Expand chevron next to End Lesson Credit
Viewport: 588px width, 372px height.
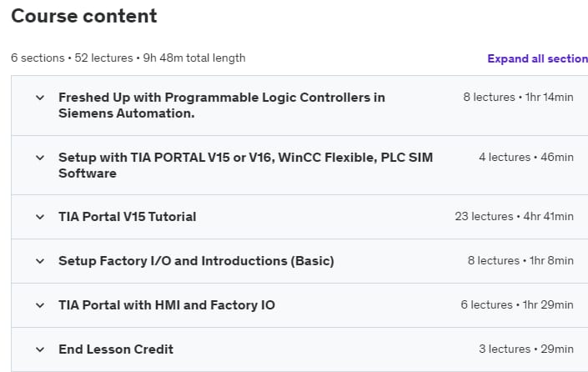(39, 349)
